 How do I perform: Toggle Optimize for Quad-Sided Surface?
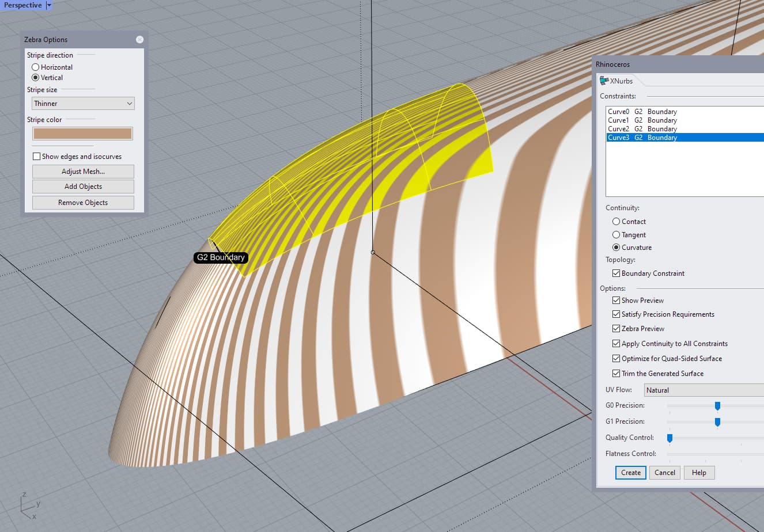click(617, 359)
